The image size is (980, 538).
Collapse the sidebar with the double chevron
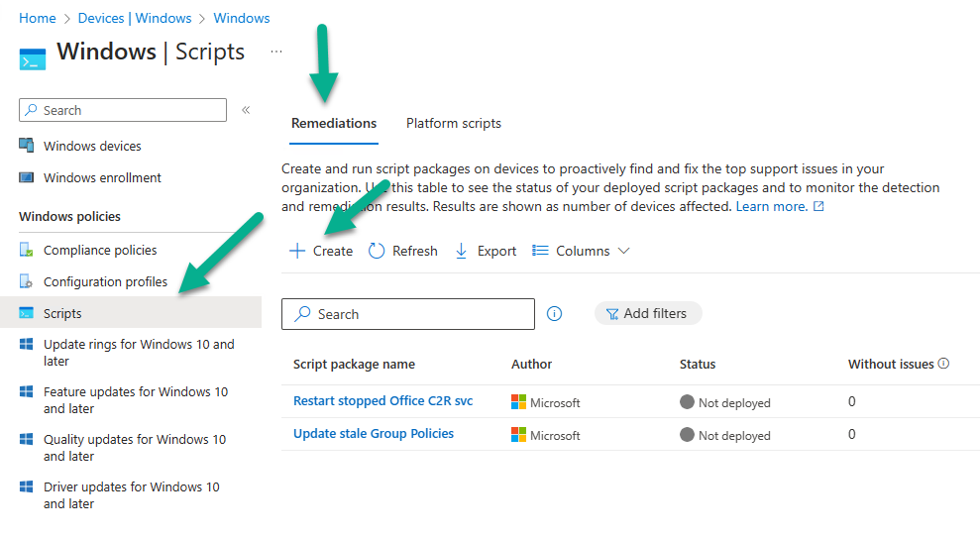click(x=247, y=110)
